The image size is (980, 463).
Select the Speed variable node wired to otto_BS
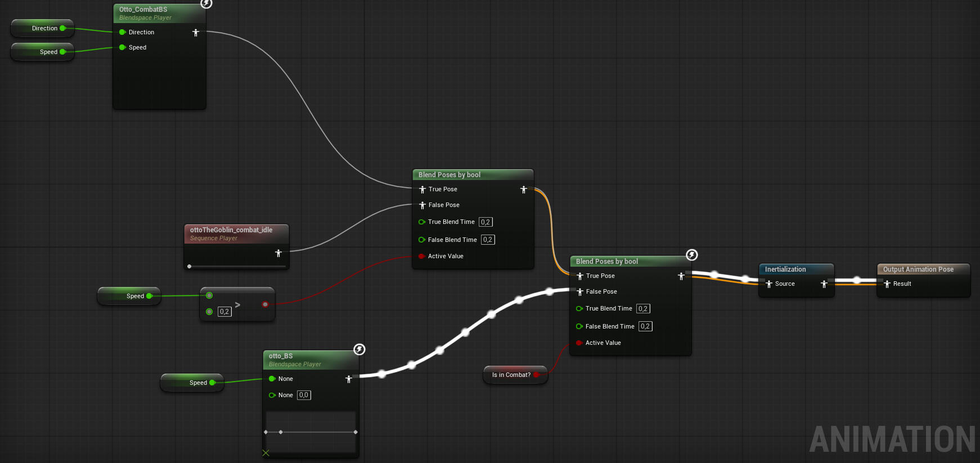pyautogui.click(x=191, y=383)
